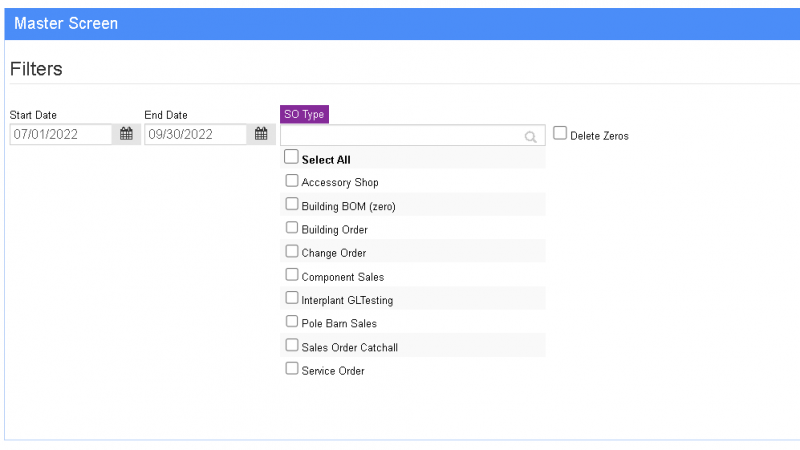Click the End Date input field
The width and height of the screenshot is (800, 450).
coord(195,134)
